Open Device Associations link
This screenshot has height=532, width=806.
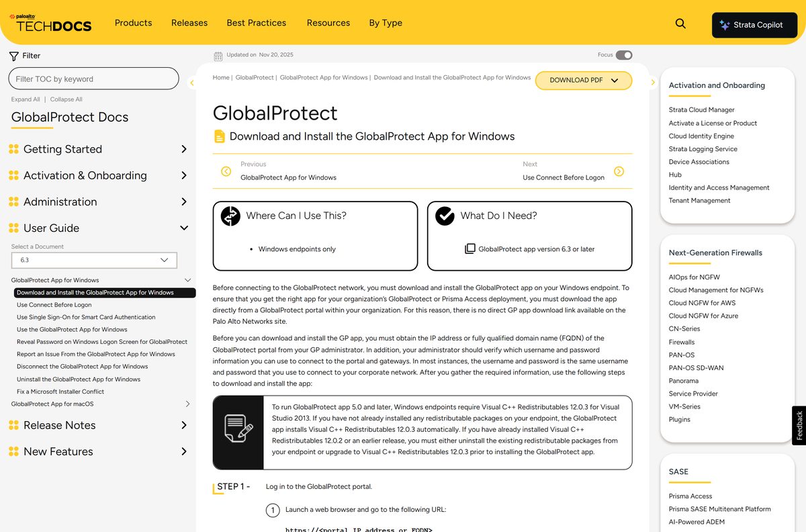pos(699,162)
